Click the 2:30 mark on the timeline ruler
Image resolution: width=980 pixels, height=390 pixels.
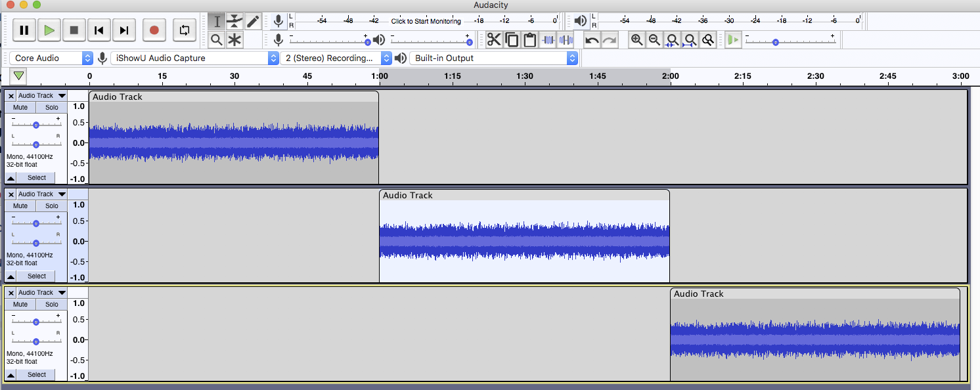pyautogui.click(x=816, y=76)
